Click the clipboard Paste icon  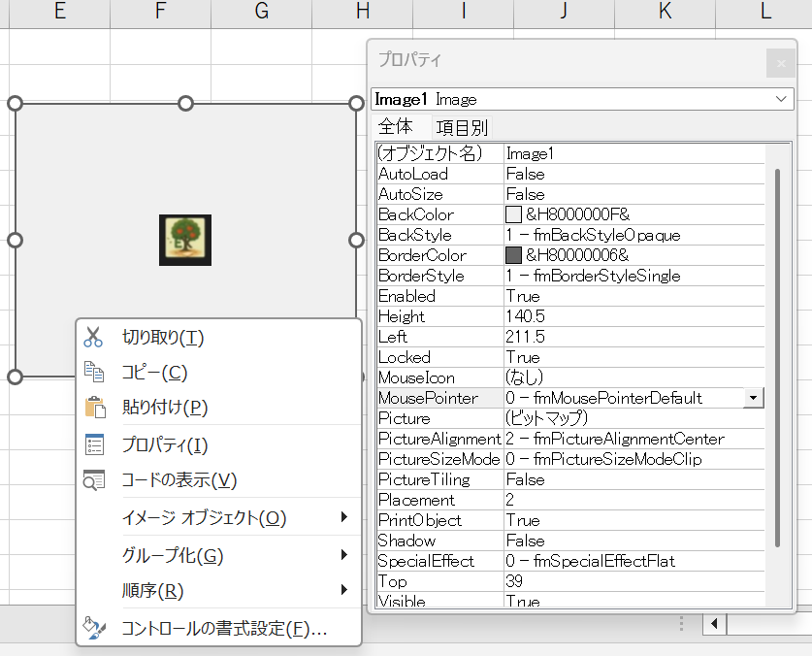(x=94, y=408)
